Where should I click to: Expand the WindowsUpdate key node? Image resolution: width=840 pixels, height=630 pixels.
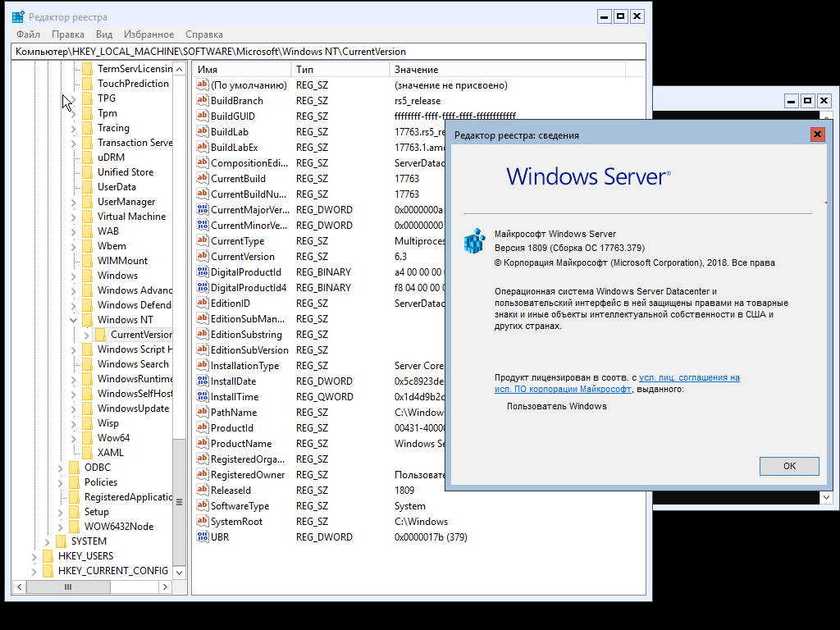point(73,409)
